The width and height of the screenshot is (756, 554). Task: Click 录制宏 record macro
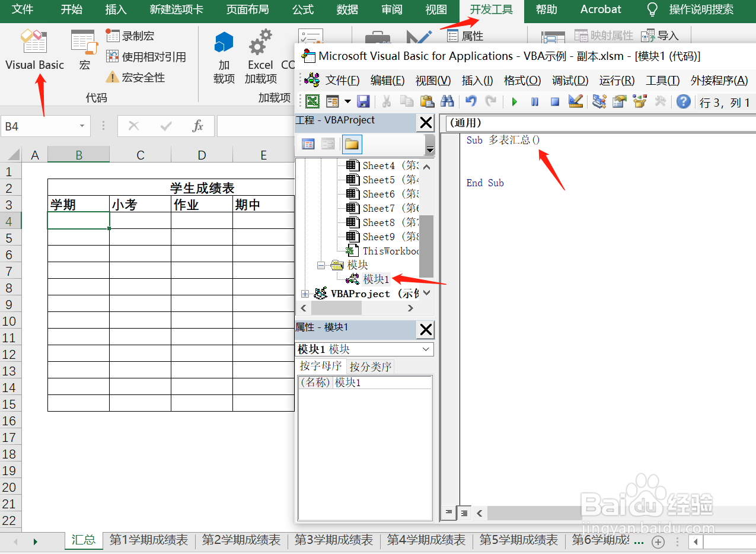[x=130, y=36]
